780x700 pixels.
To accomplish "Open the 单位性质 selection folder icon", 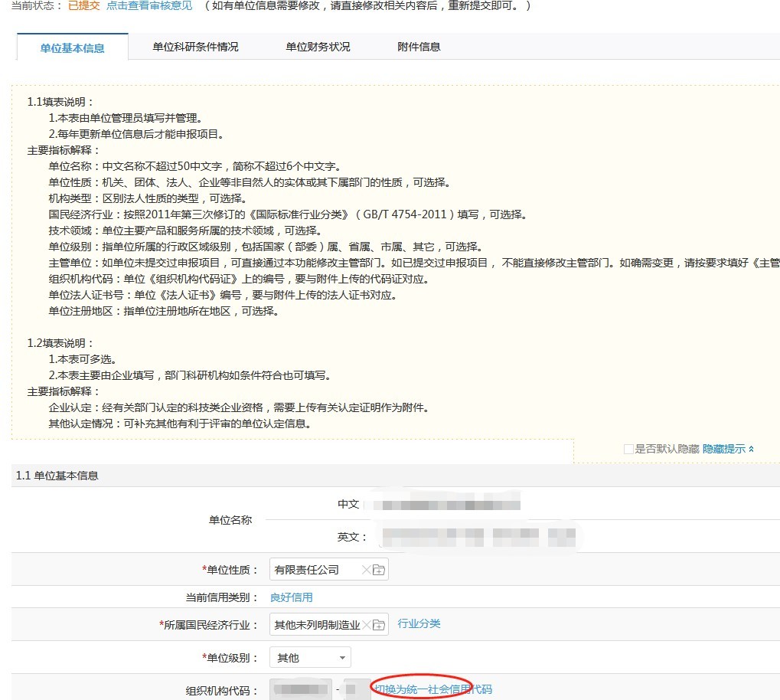I will (379, 570).
